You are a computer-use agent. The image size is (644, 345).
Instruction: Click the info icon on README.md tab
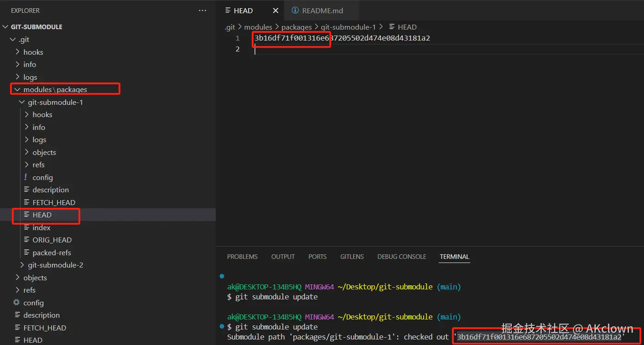(x=295, y=10)
